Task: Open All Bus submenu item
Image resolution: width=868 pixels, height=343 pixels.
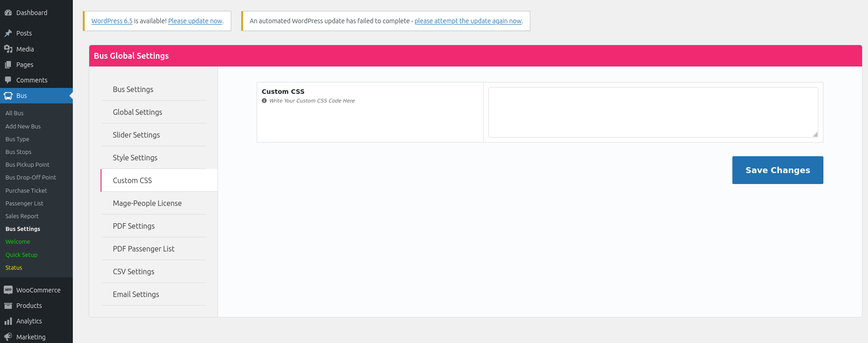Action: pos(15,113)
